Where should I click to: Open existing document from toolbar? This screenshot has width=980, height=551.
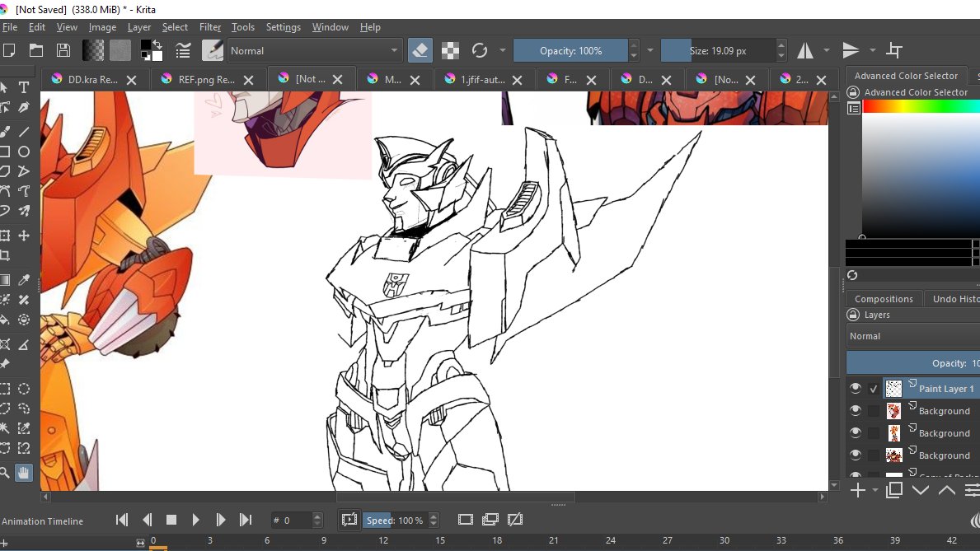(36, 50)
